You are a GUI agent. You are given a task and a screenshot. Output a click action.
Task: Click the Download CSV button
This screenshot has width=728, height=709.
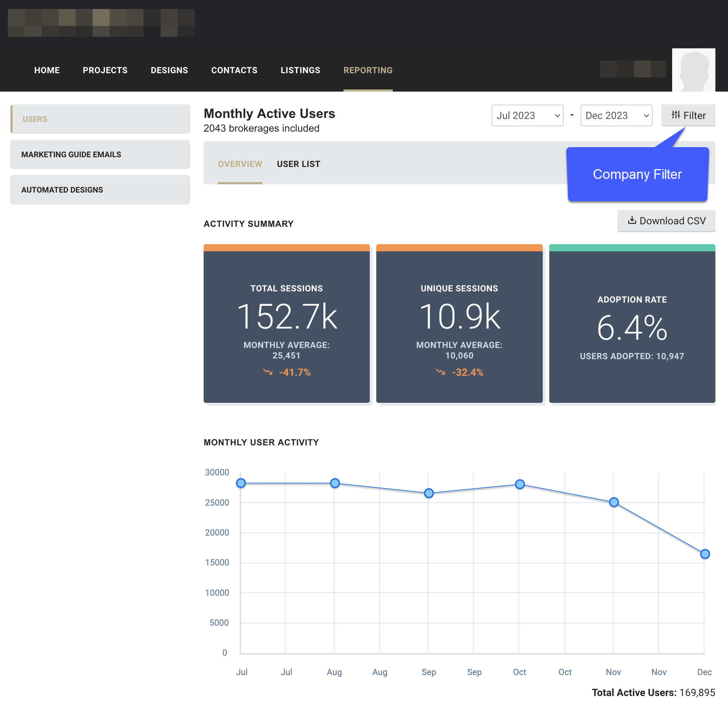click(x=666, y=221)
